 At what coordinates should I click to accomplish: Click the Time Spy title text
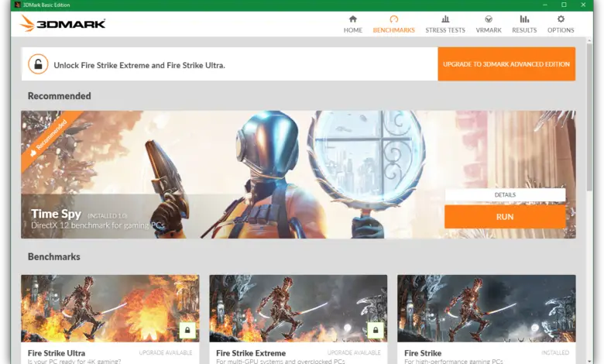[x=57, y=214]
